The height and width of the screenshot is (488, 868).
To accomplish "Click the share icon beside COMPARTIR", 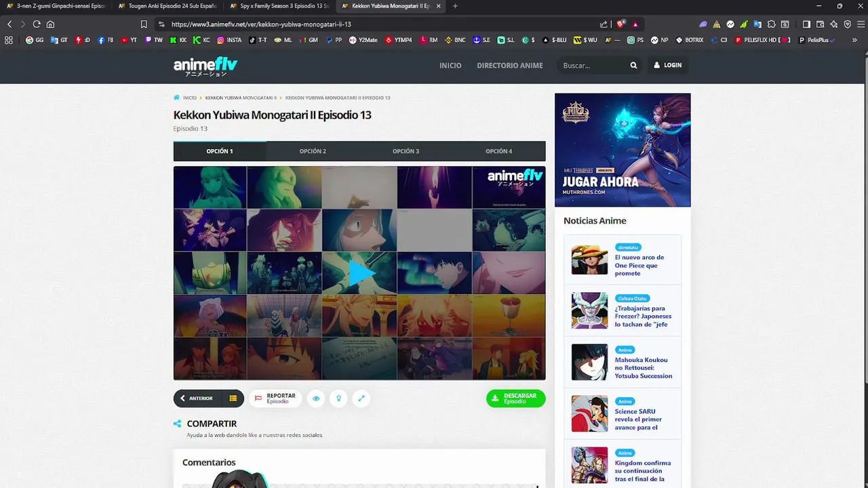I will tap(177, 424).
